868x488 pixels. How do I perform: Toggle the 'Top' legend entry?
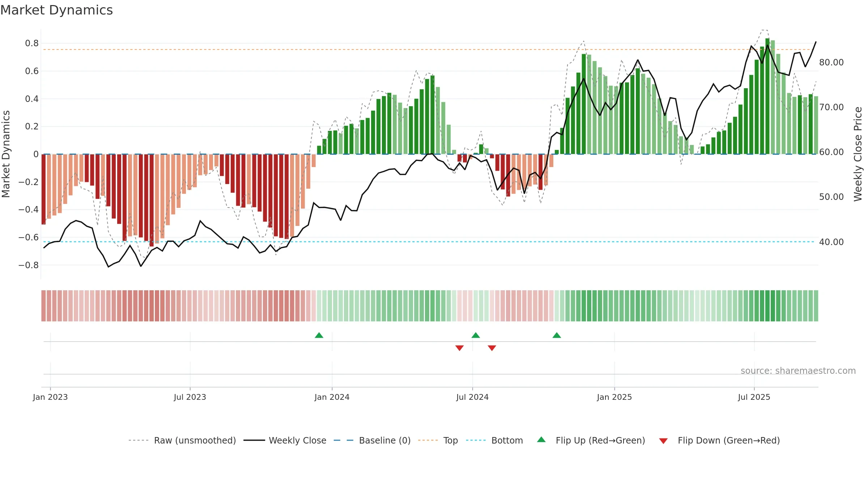[438, 440]
